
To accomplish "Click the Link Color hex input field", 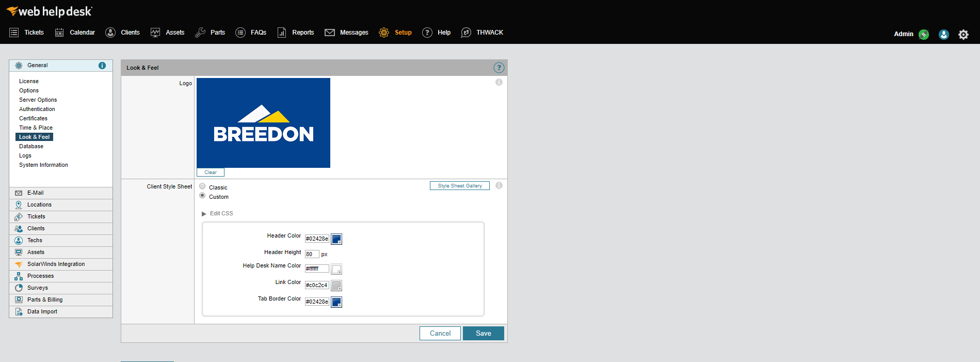I will [317, 285].
